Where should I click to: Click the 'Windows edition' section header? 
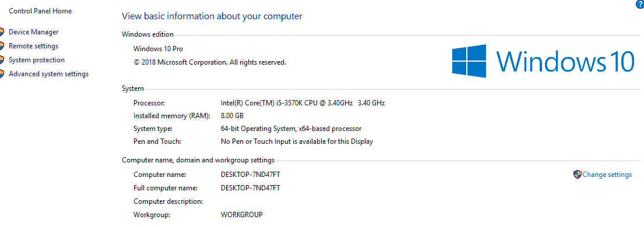point(148,34)
